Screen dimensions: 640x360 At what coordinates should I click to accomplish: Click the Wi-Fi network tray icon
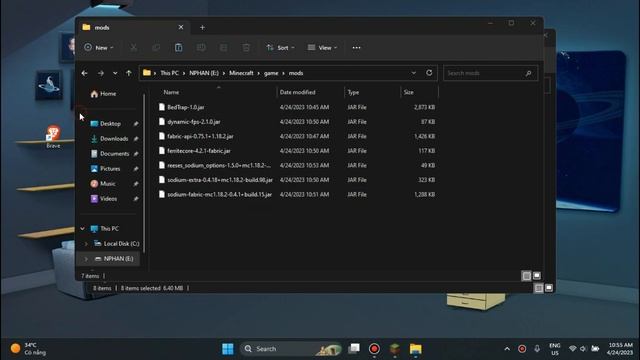click(x=572, y=349)
